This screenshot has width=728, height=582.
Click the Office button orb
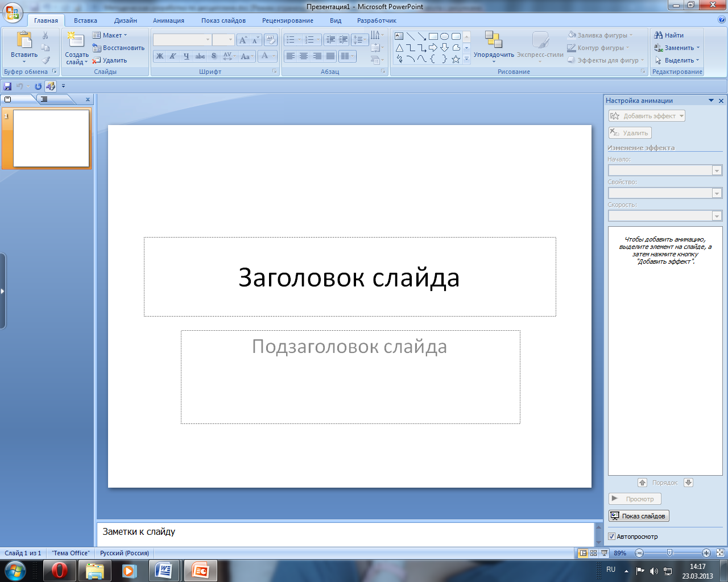coord(13,13)
